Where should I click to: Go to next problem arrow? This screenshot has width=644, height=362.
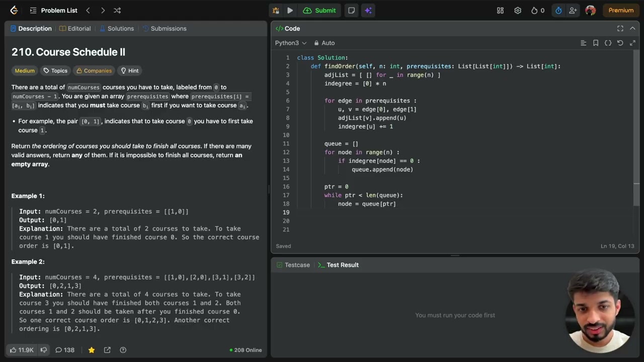[x=103, y=10]
